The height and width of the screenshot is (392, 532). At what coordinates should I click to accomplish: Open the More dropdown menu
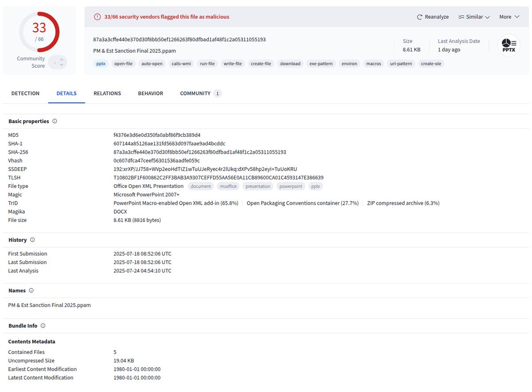(509, 17)
